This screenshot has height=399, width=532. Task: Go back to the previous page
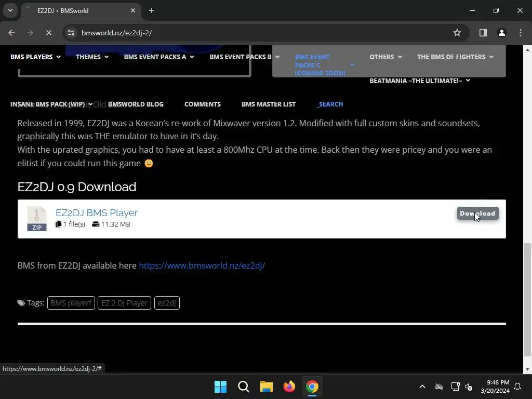[11, 33]
